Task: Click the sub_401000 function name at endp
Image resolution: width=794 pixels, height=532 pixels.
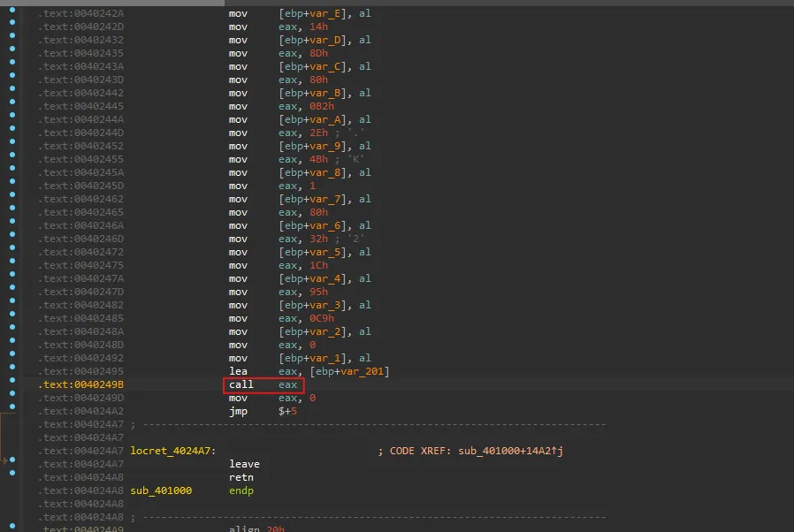Action: 160,490
